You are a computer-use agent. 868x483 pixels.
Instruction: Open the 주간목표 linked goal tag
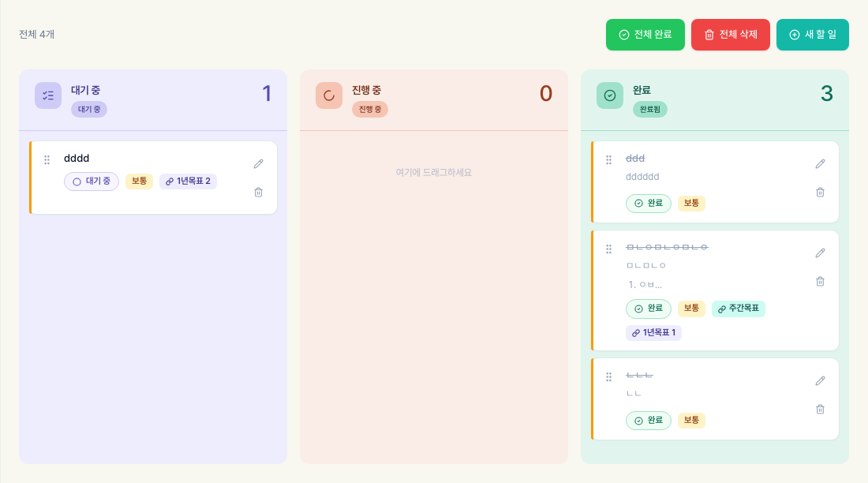739,309
